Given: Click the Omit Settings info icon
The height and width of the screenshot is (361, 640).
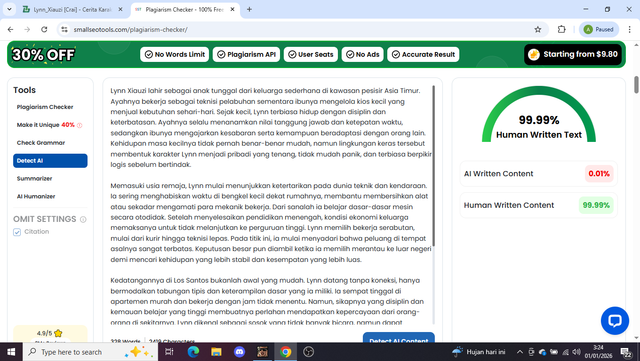Looking at the screenshot, I should tap(83, 219).
